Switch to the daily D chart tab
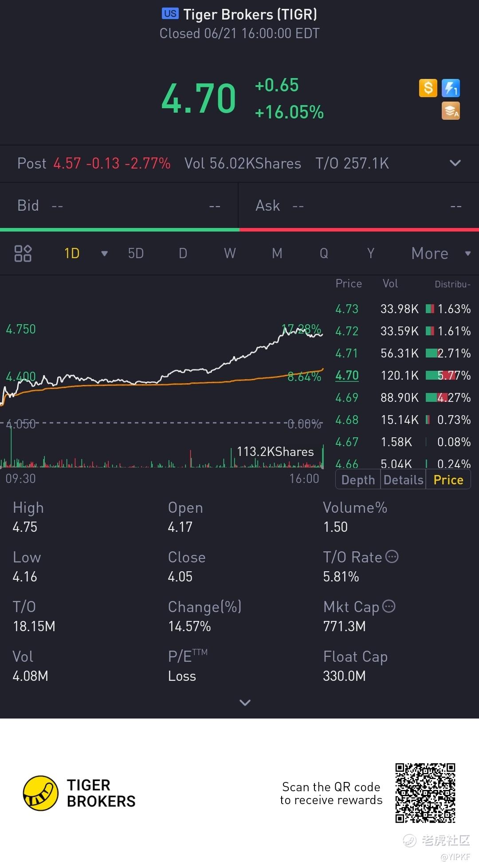This screenshot has height=868, width=479. point(183,253)
